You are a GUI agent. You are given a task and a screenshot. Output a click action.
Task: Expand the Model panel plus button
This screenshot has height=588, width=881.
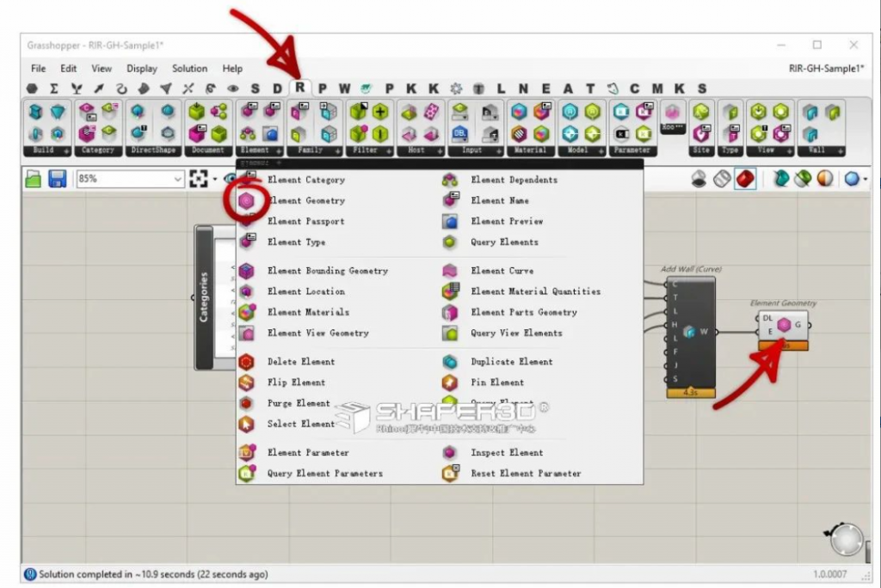601,151
